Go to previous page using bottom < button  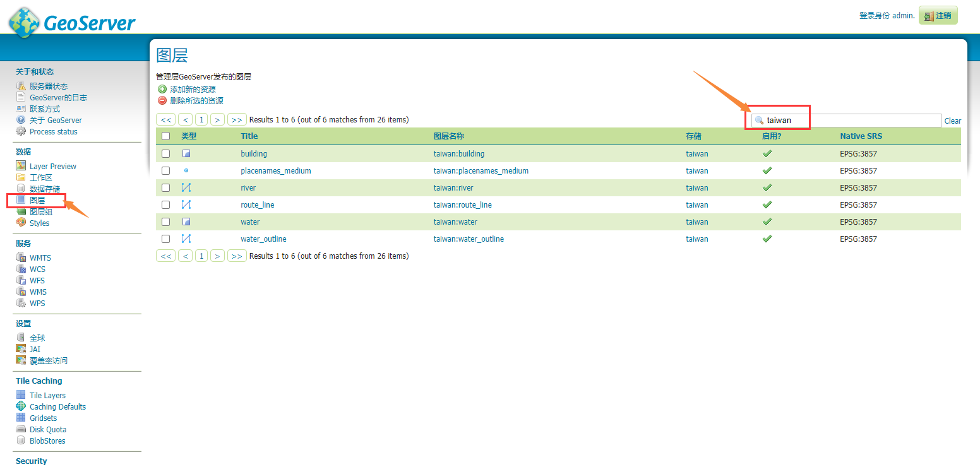[x=185, y=256]
